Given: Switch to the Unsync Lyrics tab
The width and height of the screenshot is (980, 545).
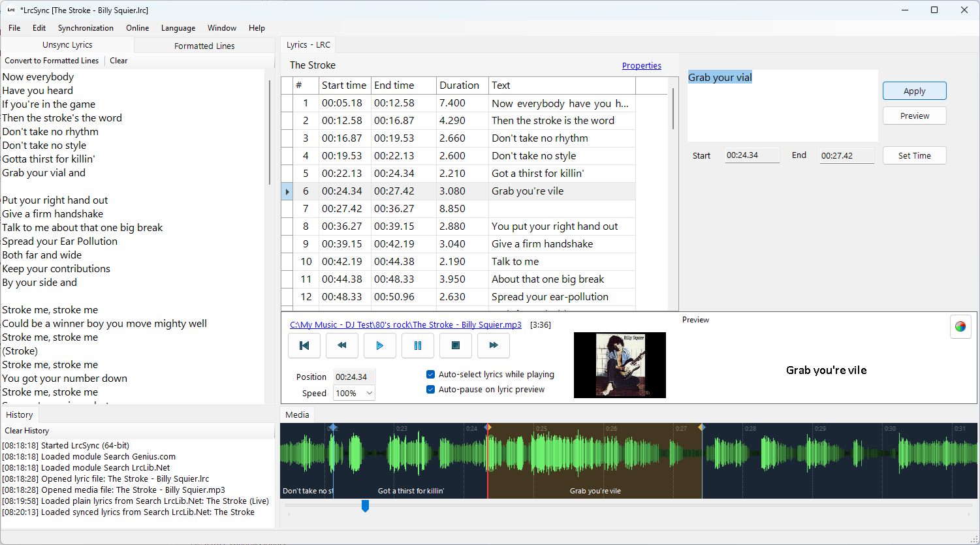Looking at the screenshot, I should pos(67,45).
